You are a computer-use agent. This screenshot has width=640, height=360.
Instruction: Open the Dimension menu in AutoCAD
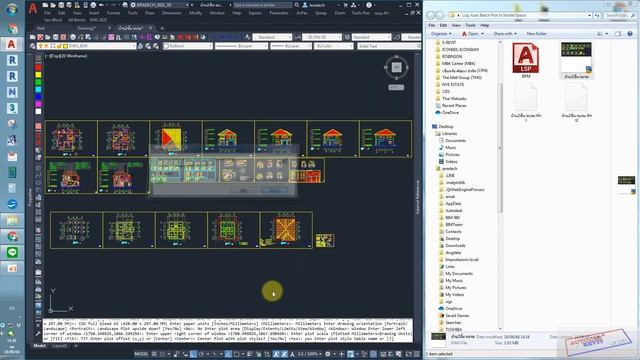(x=172, y=13)
